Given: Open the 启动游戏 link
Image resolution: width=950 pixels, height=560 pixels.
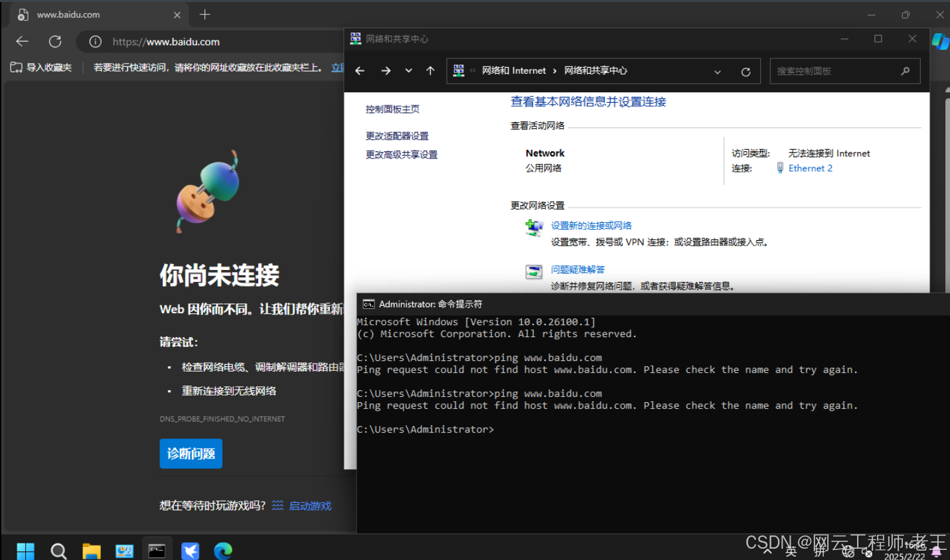Looking at the screenshot, I should 310,506.
